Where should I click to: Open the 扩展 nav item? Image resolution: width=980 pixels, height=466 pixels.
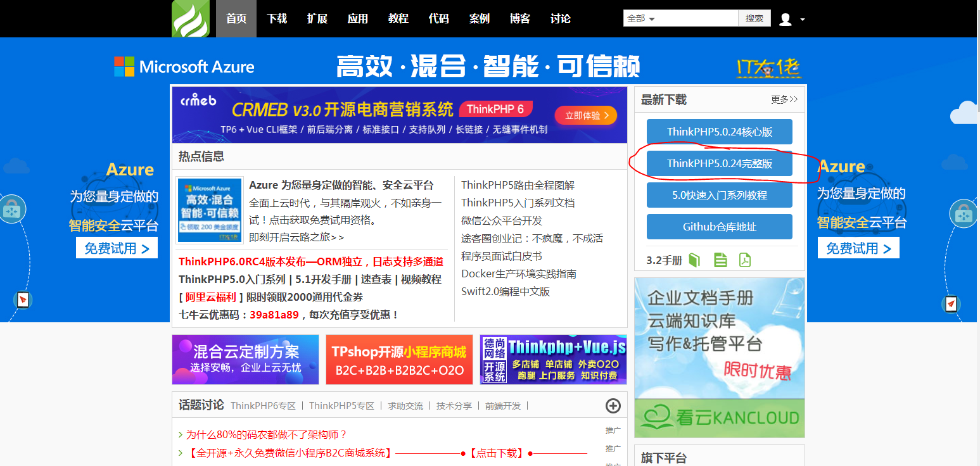(x=317, y=19)
